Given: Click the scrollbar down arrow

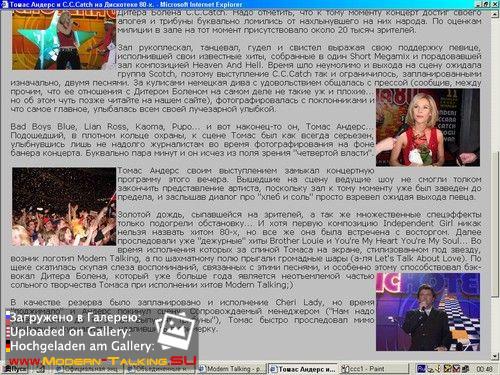Looking at the screenshot, I should [x=495, y=356].
